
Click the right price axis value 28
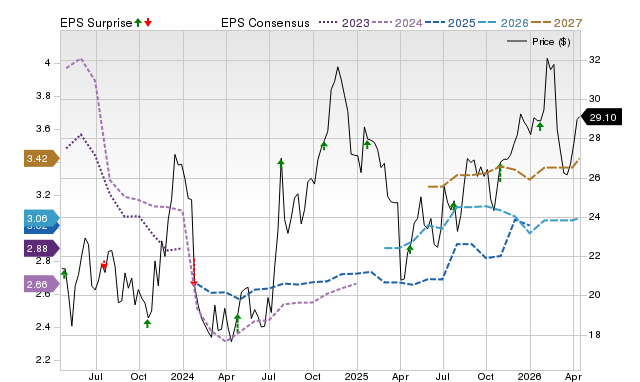tap(595, 138)
